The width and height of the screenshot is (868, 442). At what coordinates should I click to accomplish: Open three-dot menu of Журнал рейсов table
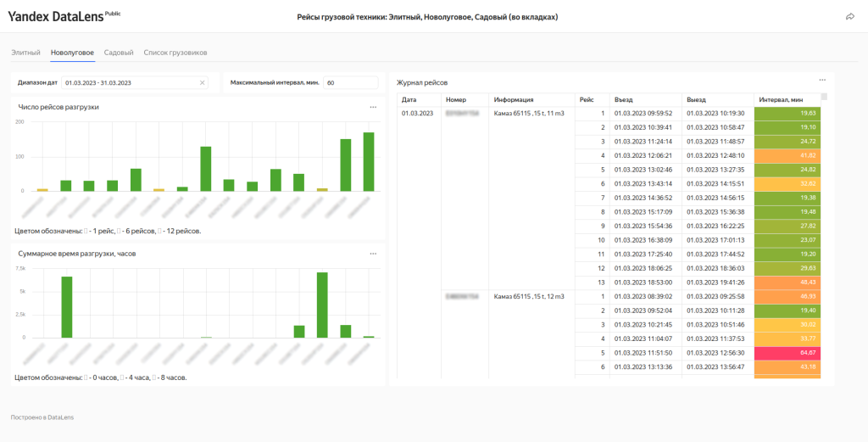821,81
